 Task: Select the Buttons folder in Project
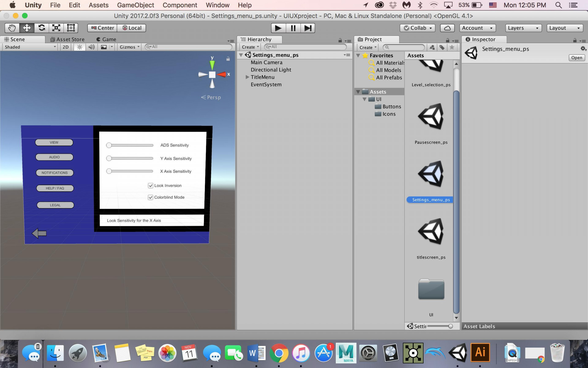coord(388,107)
